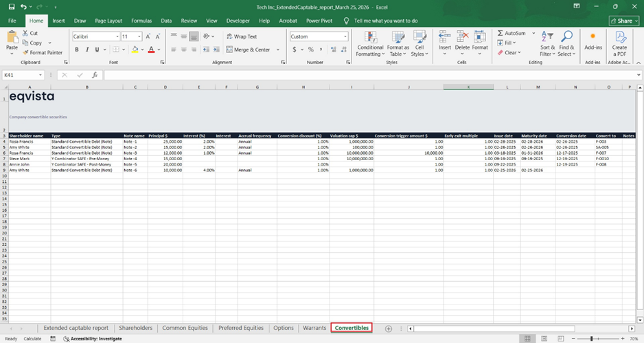Screen dimensions: 644x343
Task: Toggle Bold formatting
Action: (77, 49)
